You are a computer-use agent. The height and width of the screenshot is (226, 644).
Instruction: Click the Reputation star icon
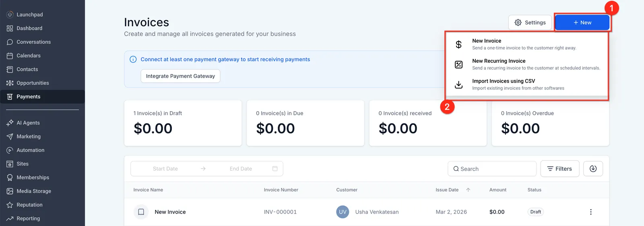point(10,205)
